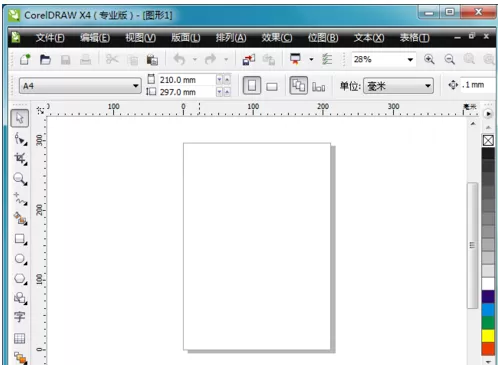498x365 pixels.
Task: Open the A4 paper size dropdown
Action: [135, 86]
